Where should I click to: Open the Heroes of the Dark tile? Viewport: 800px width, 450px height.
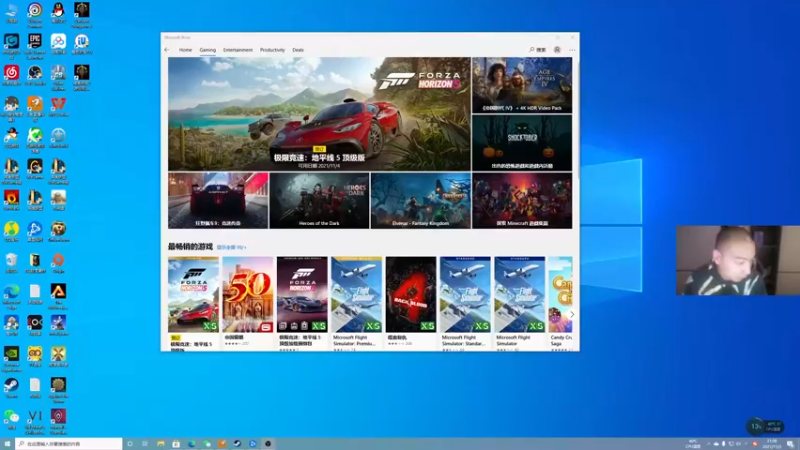pyautogui.click(x=319, y=200)
